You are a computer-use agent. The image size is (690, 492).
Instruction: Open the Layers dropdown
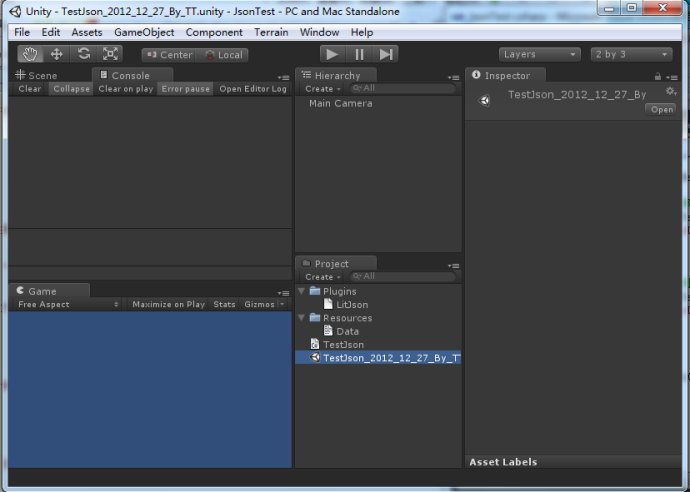tap(540, 55)
